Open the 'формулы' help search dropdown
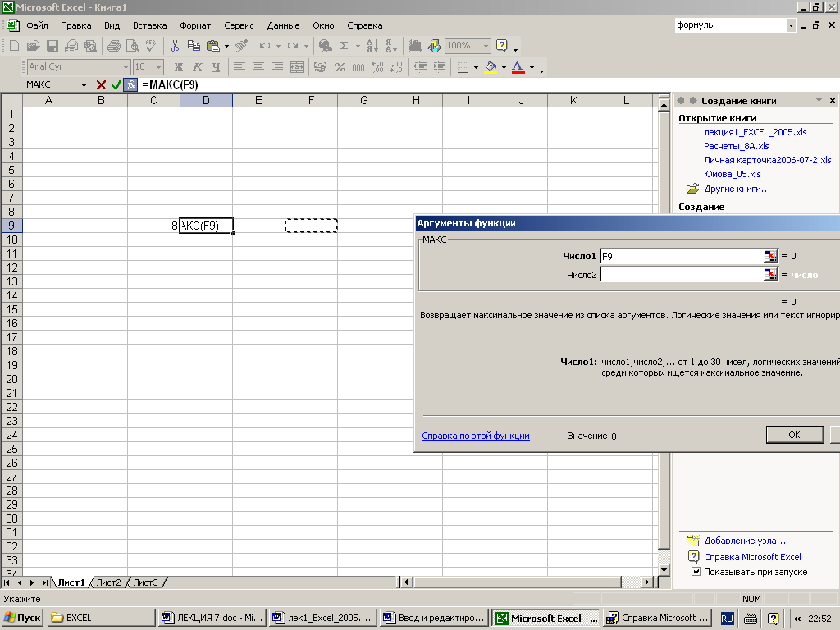840x630 pixels. click(791, 25)
